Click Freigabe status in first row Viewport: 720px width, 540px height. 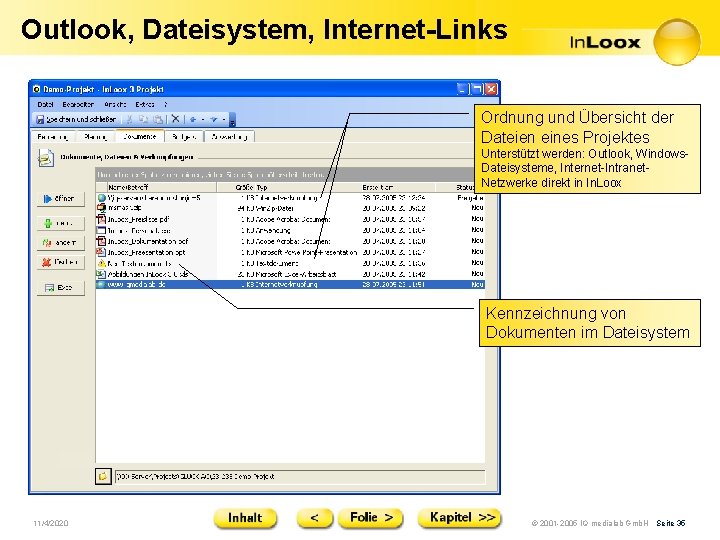click(x=470, y=198)
